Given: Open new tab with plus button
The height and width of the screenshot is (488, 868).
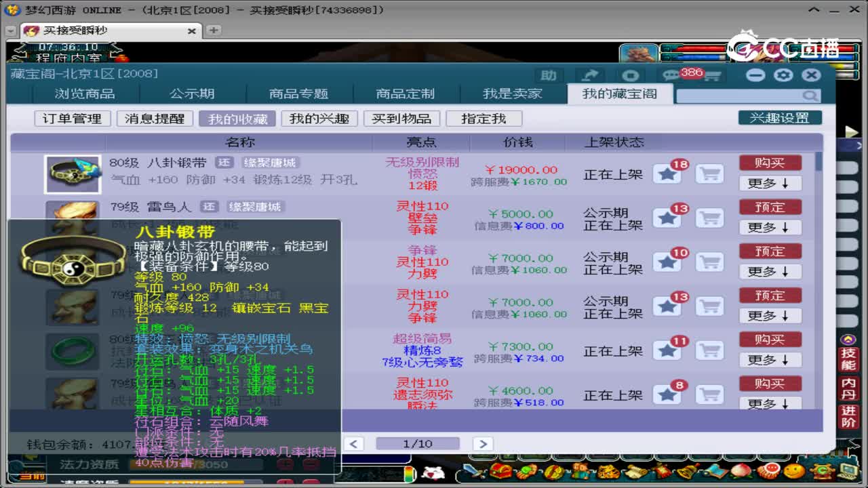Looking at the screenshot, I should 214,30.
